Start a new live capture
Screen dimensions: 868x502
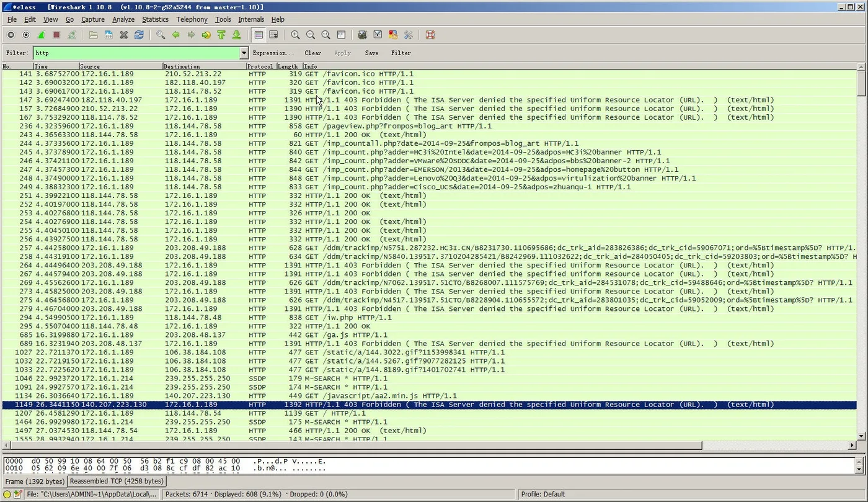[41, 35]
